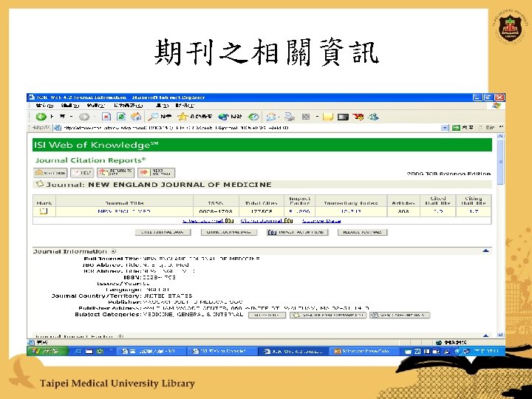532x399 pixels.
Task: Click the page scroll-up arrow
Action: click(500, 136)
